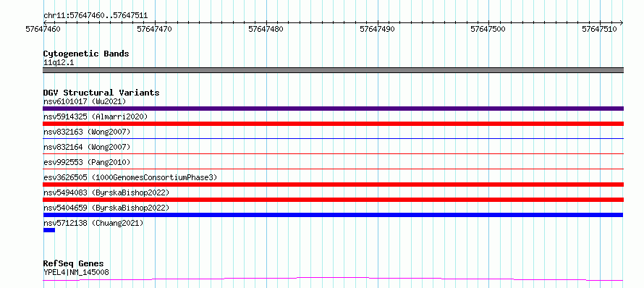This screenshot has width=644, height=288.
Task: Open variant nsv832163 (Wong2007) label
Action: click(87, 132)
